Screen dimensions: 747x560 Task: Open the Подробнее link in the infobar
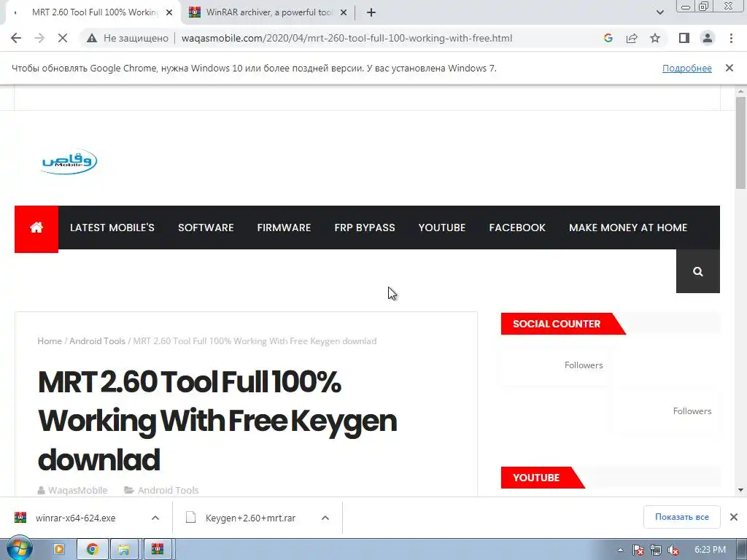tap(686, 68)
